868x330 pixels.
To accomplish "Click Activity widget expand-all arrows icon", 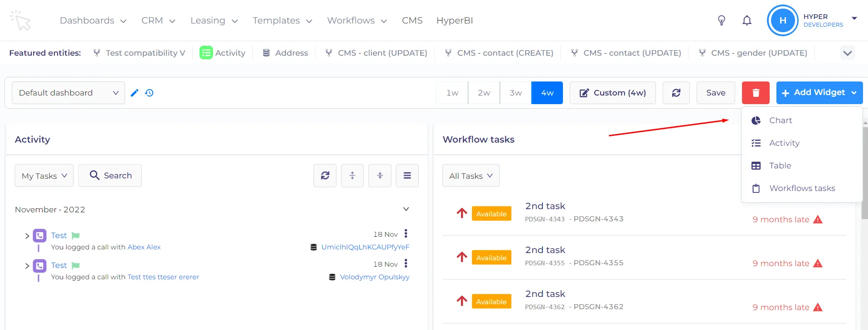I will pos(352,176).
